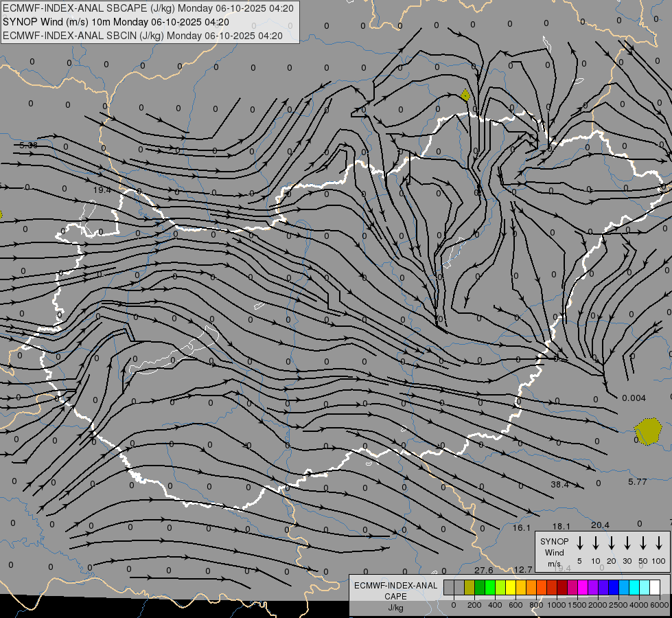Viewport: 672px width, 618px height.
Task: Select the white swatch before 6000
Action: point(654,587)
